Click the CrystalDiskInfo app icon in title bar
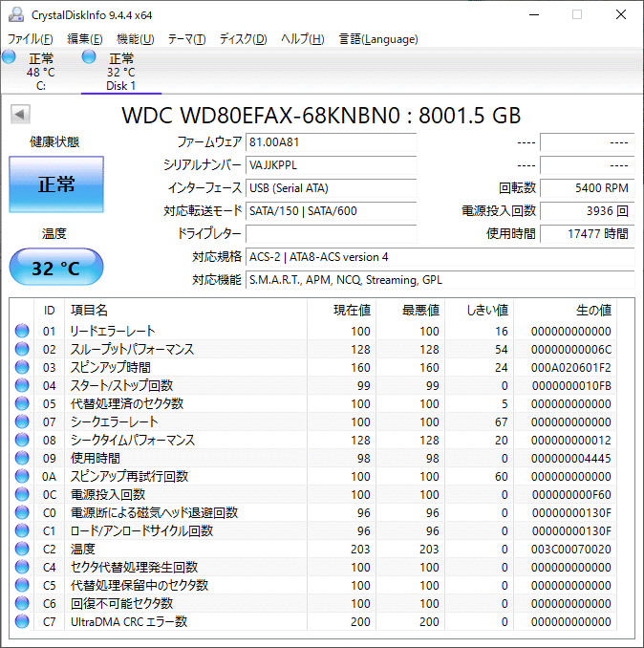644x648 pixels. pyautogui.click(x=16, y=15)
